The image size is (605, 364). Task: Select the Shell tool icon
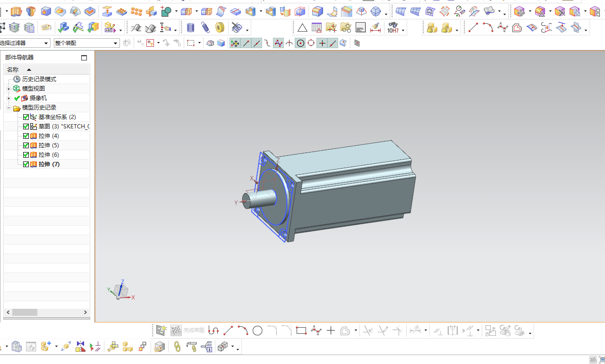[x=251, y=11]
